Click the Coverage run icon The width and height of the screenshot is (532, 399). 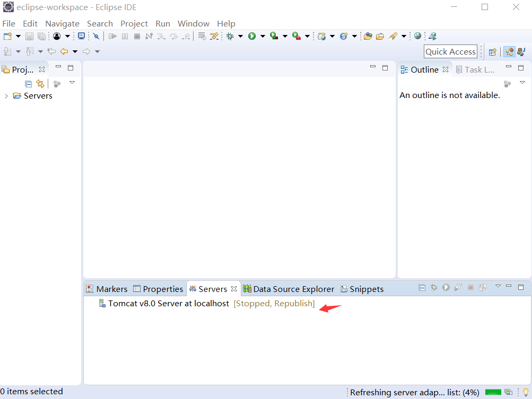274,36
